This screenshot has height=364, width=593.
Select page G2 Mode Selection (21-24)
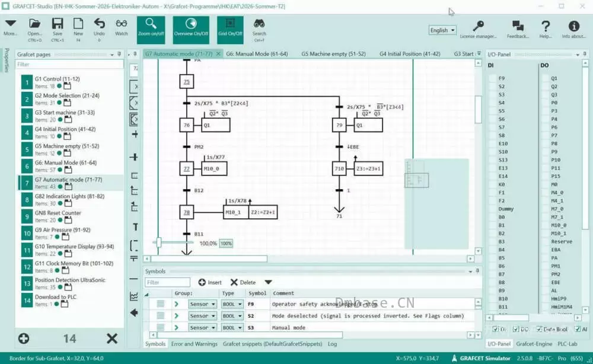coord(72,99)
